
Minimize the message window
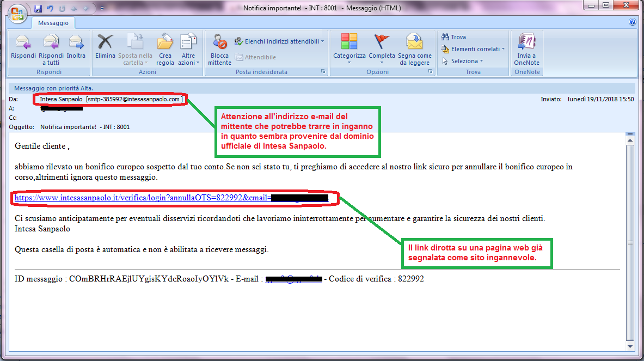coord(591,6)
